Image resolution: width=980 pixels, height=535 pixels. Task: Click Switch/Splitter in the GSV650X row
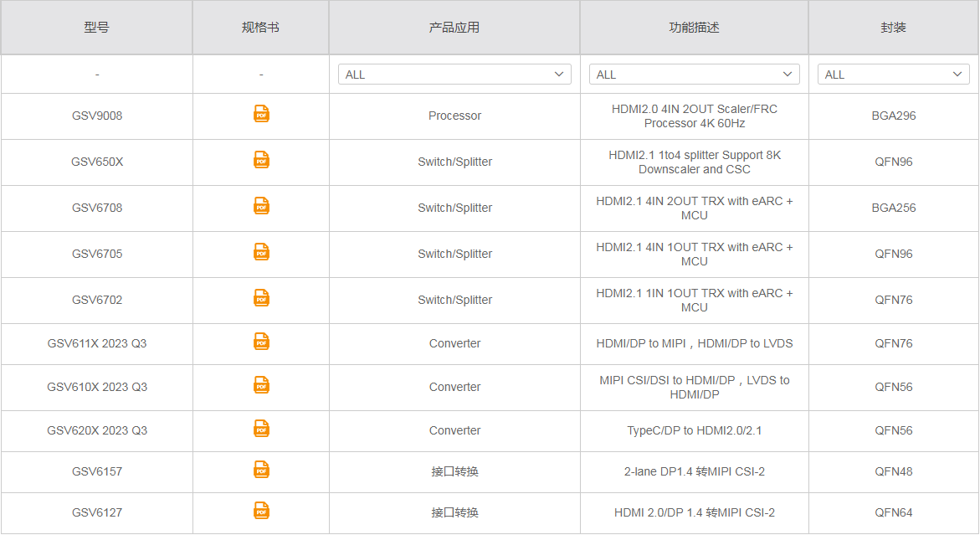tap(454, 162)
